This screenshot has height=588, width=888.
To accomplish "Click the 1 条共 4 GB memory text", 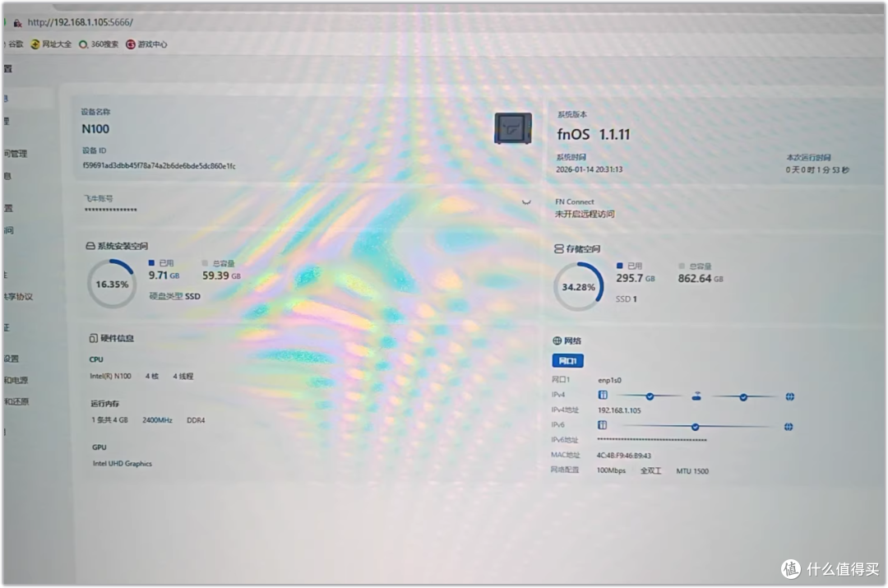I will tap(110, 420).
